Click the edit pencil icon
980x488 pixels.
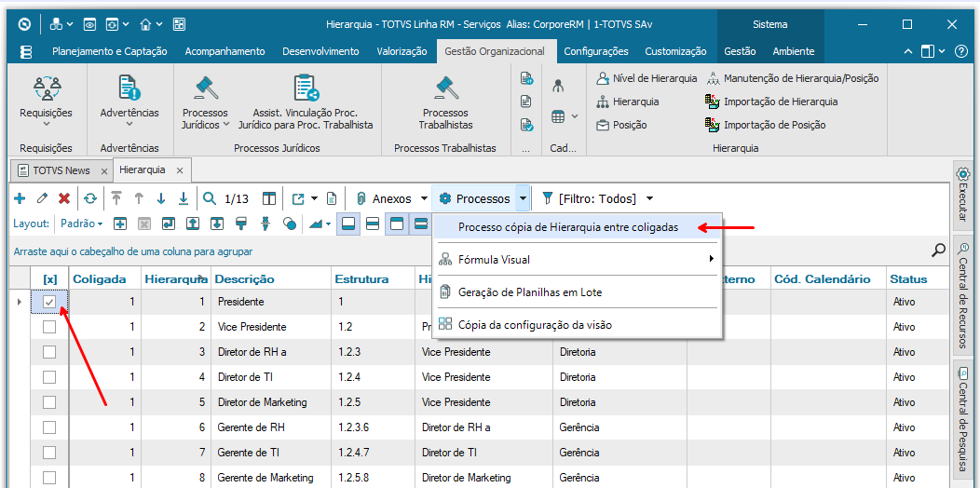[42, 198]
